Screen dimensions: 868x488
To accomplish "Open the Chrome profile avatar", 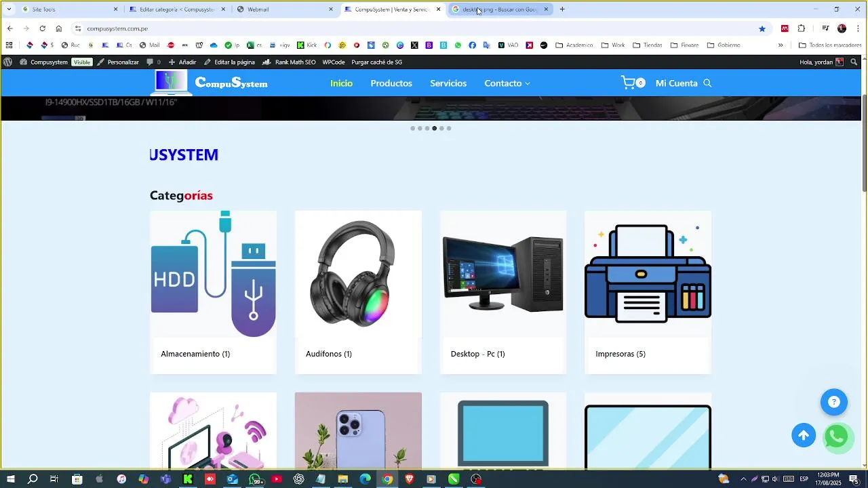I will click(842, 28).
